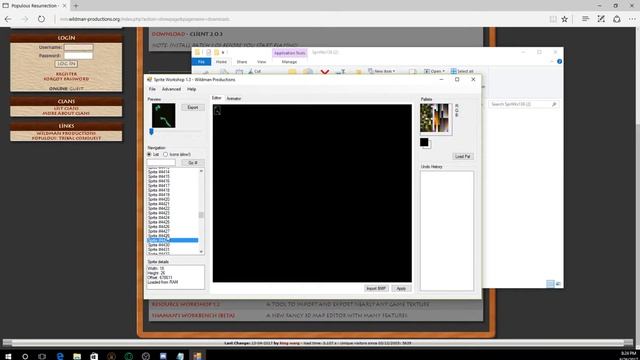The image size is (640, 360).
Task: Click the Sprite Workshop taskbar icon
Action: 198,356
